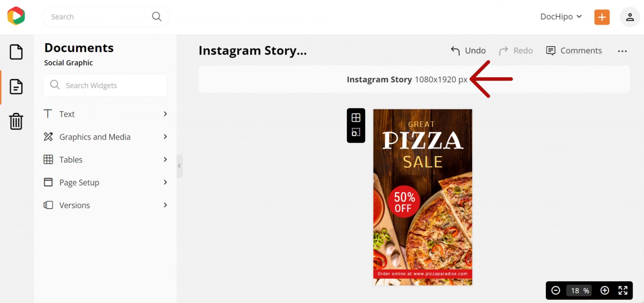Open the DocHipo dropdown in the header
Image resolution: width=644 pixels, height=303 pixels.
pos(561,17)
